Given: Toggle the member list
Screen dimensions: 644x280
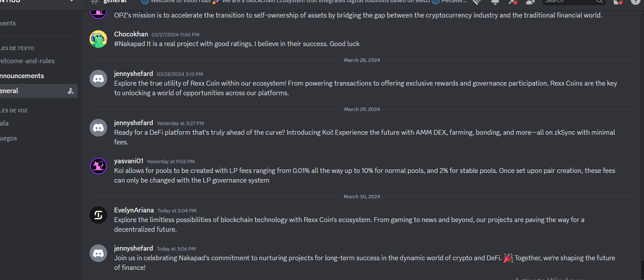Looking at the screenshot, I should (530, 2).
